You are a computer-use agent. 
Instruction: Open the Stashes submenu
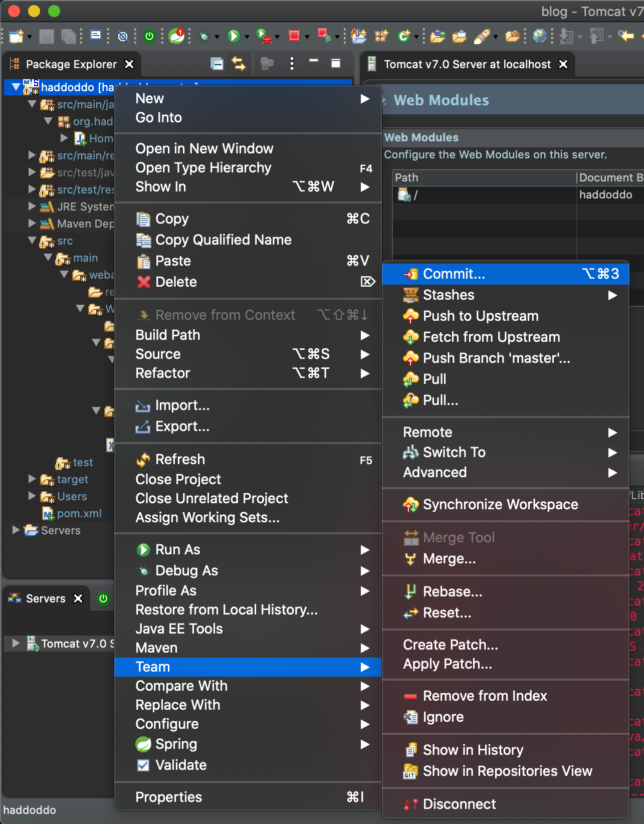[x=505, y=295]
